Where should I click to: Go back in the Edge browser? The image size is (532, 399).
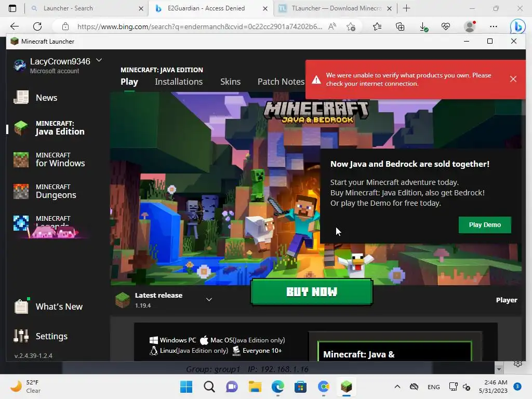[x=14, y=26]
